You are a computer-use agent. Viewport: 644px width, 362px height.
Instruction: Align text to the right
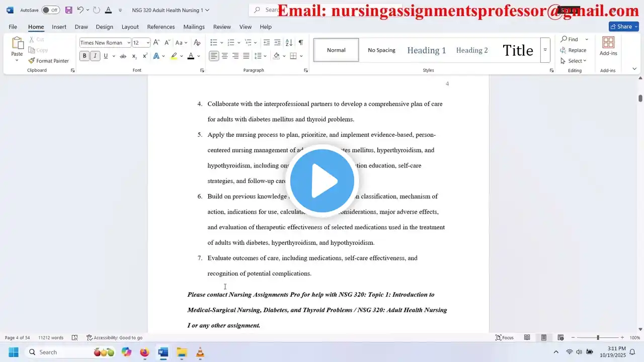(x=235, y=56)
